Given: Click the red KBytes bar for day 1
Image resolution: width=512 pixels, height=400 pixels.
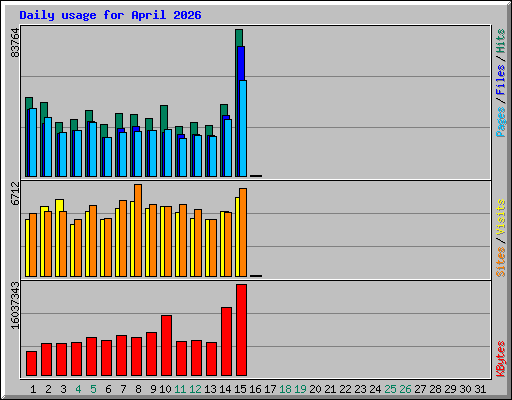Looking at the screenshot, I should pyautogui.click(x=32, y=364).
